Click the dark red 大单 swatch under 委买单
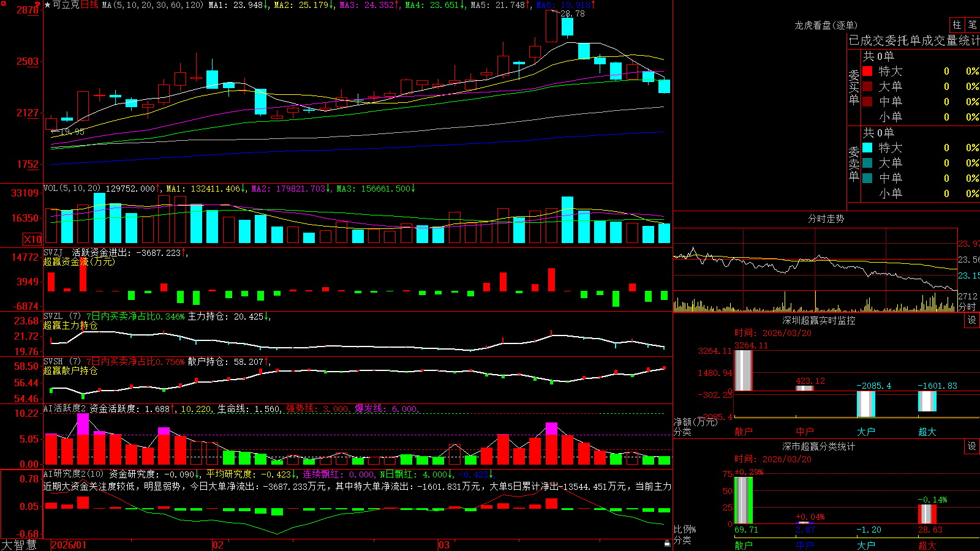Image resolution: width=980 pixels, height=551 pixels. [867, 86]
